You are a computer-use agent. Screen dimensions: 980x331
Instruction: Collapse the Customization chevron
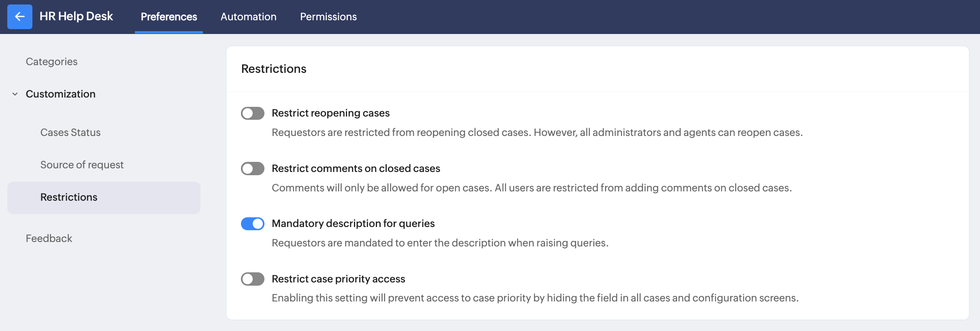pyautogui.click(x=15, y=94)
